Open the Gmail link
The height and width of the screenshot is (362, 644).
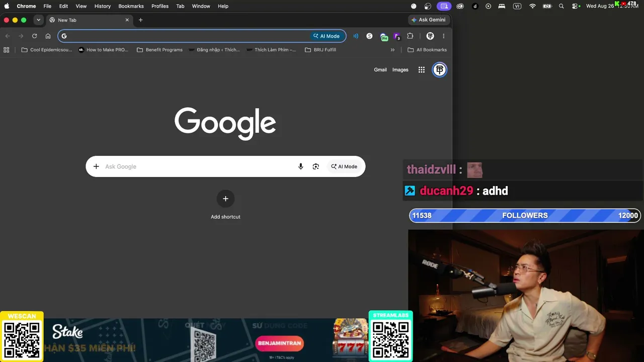[380, 70]
